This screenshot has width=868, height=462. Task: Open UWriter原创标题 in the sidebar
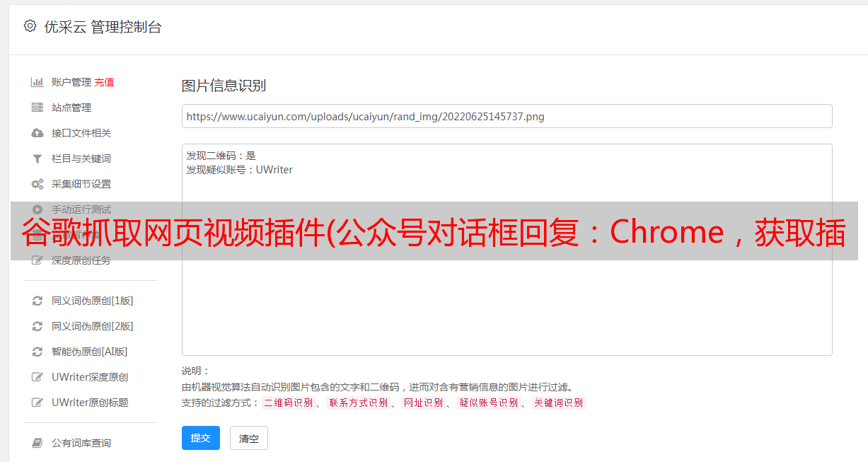[x=90, y=403]
